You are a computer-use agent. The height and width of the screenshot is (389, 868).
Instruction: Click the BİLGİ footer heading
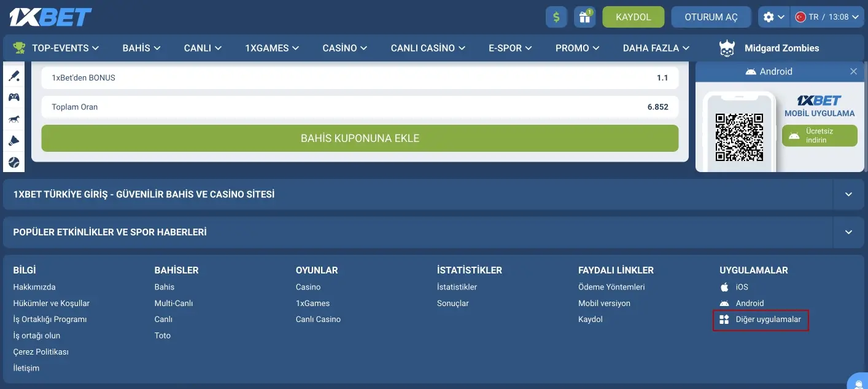[25, 270]
